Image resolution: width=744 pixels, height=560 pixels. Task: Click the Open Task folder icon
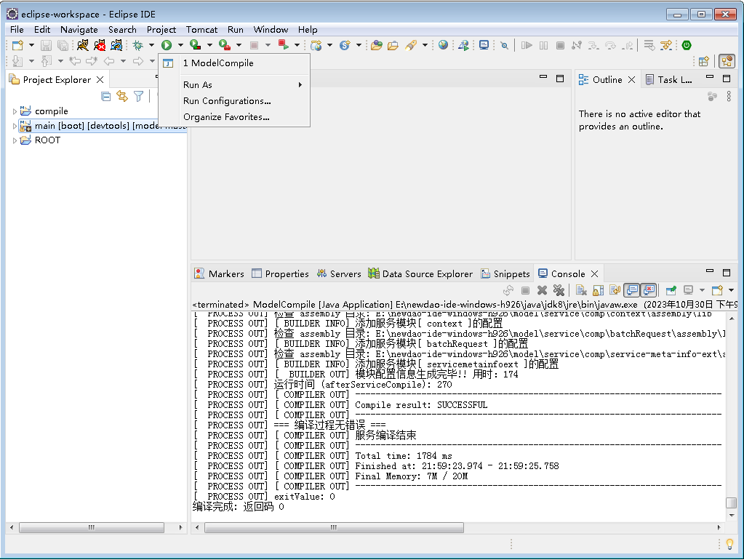[x=393, y=46]
